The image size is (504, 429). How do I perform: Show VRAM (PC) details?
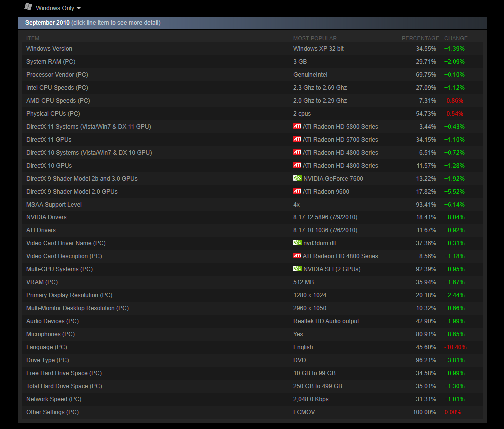(x=252, y=282)
